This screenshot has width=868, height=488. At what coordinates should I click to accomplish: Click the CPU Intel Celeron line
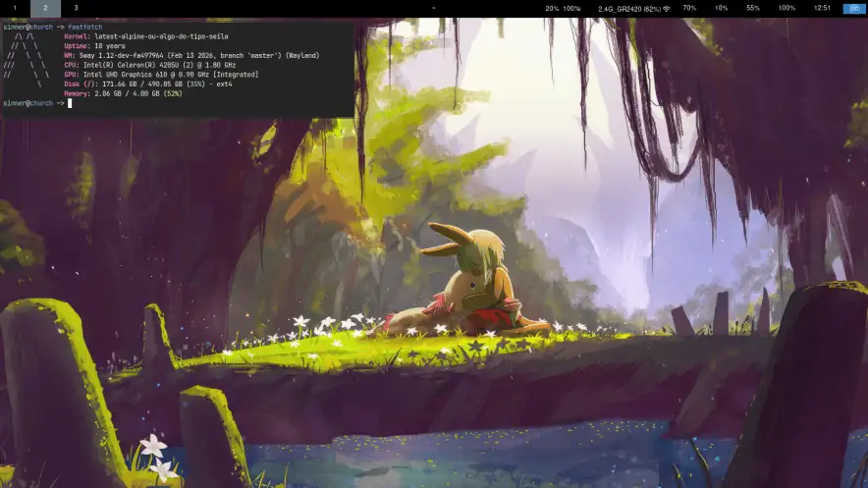pyautogui.click(x=150, y=65)
